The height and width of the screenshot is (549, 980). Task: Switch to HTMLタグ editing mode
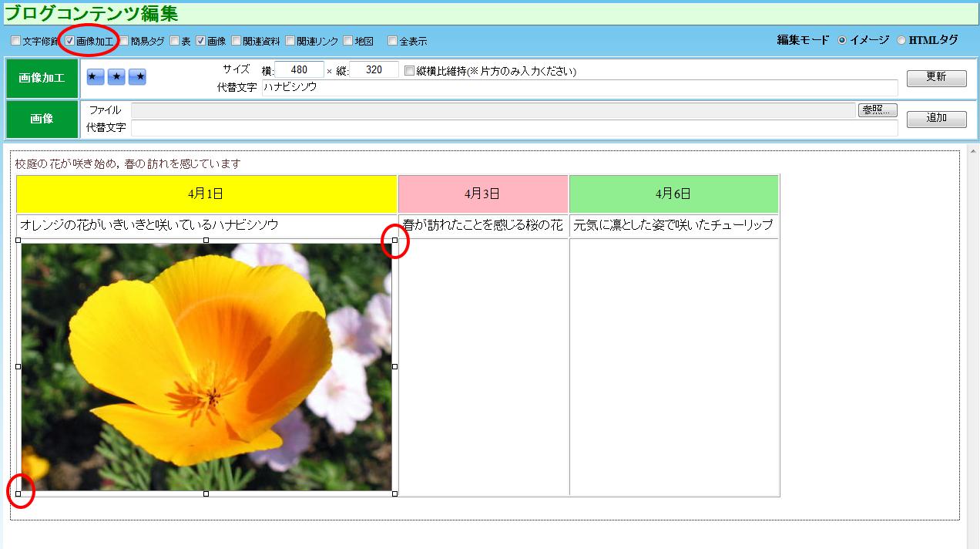point(901,40)
